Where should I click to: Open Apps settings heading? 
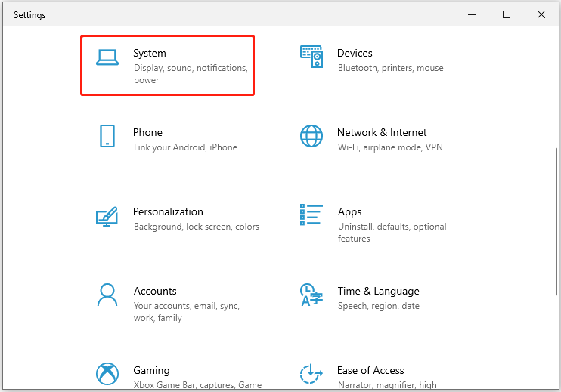[349, 212]
